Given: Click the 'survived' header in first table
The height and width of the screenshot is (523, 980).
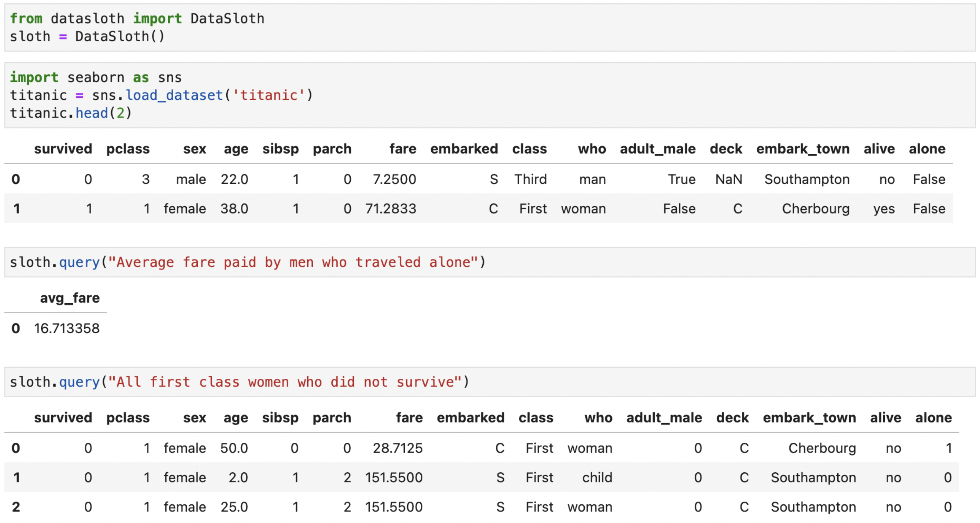Looking at the screenshot, I should pyautogui.click(x=63, y=149).
